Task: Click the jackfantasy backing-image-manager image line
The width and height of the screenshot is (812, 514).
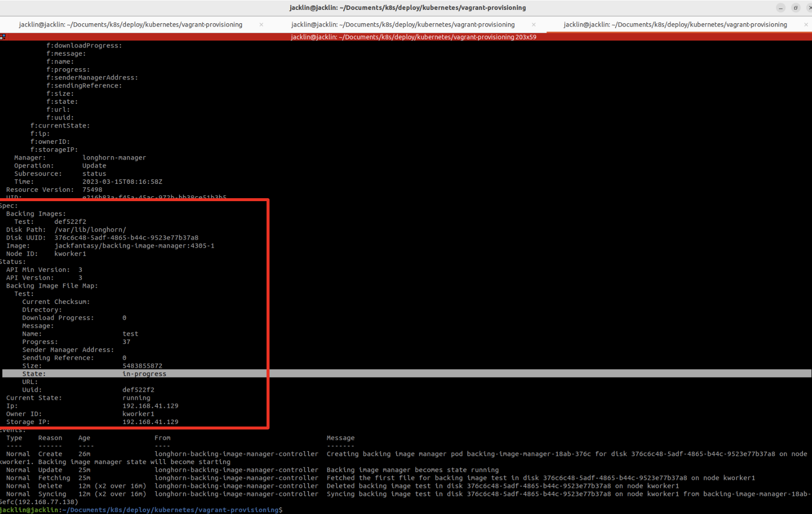Action: [134, 246]
